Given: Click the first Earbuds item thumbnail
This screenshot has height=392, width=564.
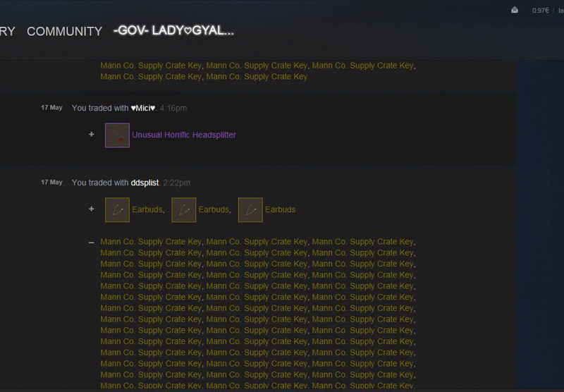Looking at the screenshot, I should pos(117,209).
